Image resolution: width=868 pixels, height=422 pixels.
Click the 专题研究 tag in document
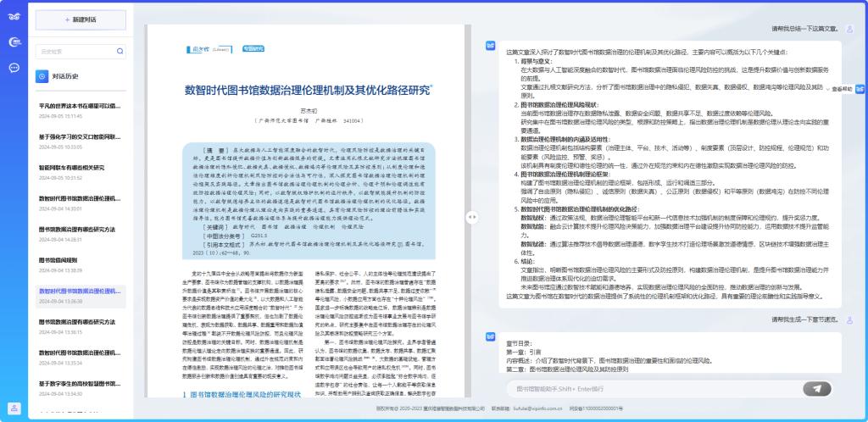253,48
